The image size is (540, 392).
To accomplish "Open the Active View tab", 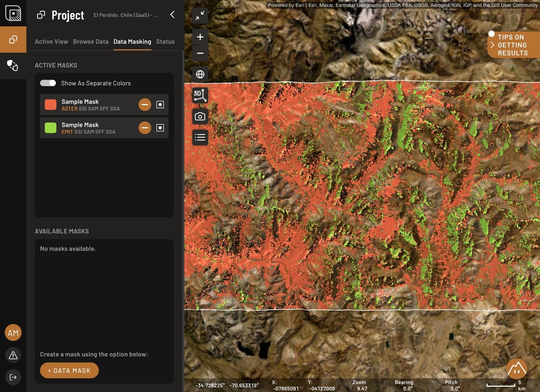I will click(x=51, y=42).
